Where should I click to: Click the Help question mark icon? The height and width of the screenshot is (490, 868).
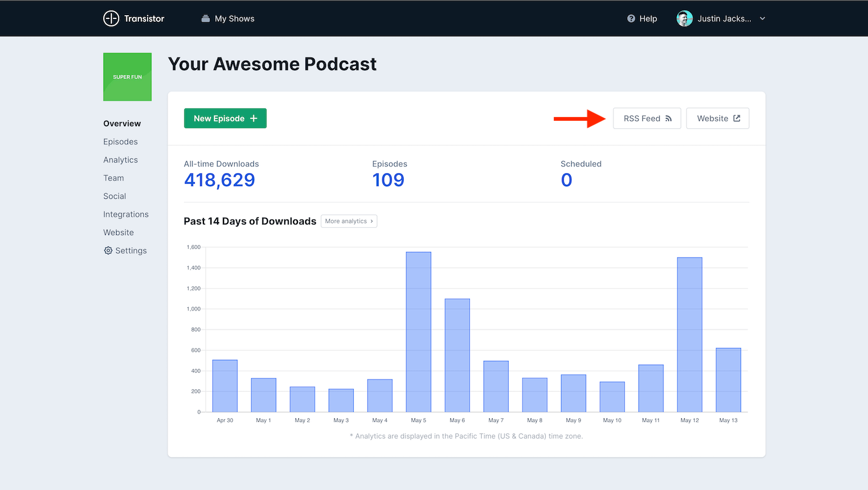pyautogui.click(x=631, y=18)
